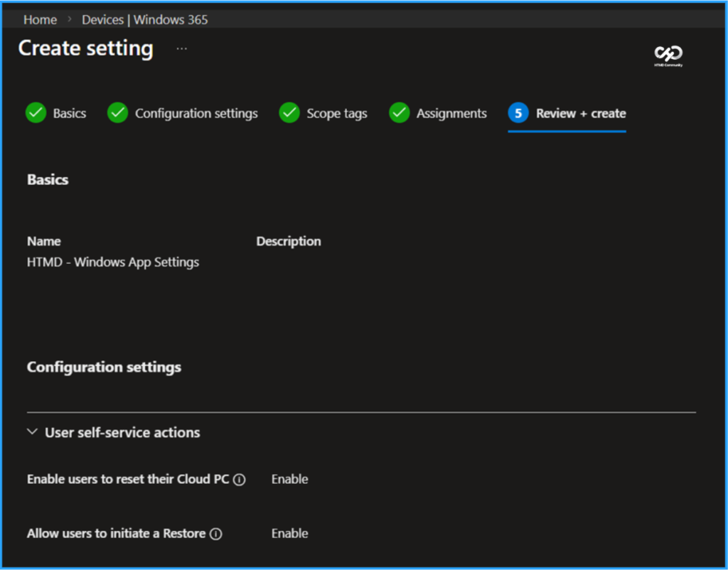Click the checkmark icon beside Configuration settings
The width and height of the screenshot is (728, 570).
coord(117,113)
